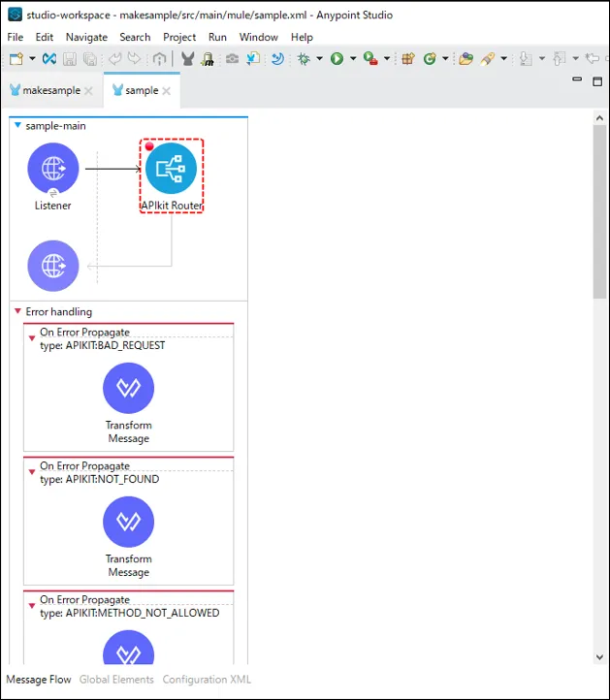Collapse the BAD_REQUEST On Error Propagate scope
This screenshot has height=700, width=610.
[x=32, y=338]
